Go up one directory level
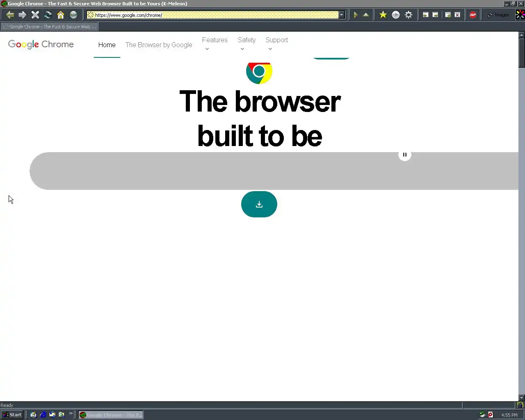This screenshot has width=525, height=420. click(366, 15)
